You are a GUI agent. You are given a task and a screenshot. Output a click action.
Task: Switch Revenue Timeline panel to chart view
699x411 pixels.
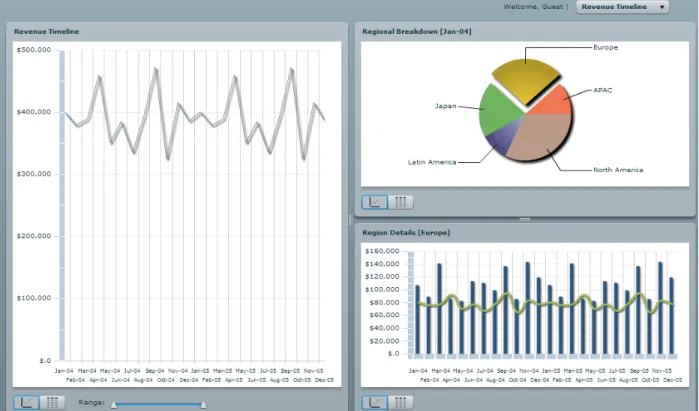pyautogui.click(x=26, y=403)
